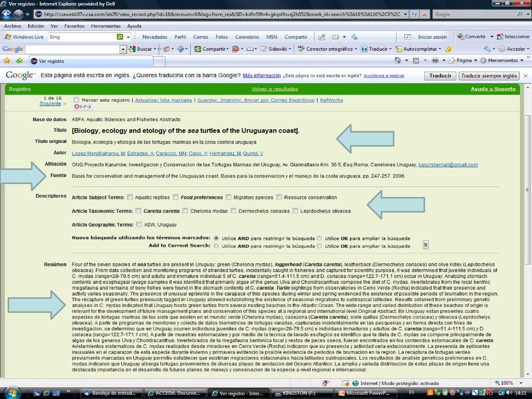
Task: Tick the Chelonia mydas checkbox
Action: coord(185,211)
